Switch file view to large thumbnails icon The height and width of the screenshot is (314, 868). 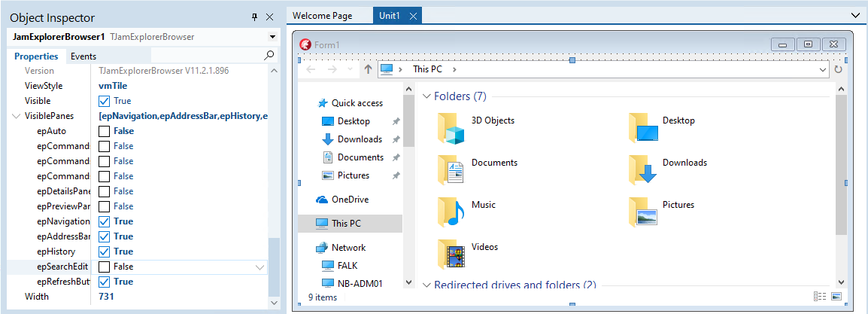pos(836,297)
